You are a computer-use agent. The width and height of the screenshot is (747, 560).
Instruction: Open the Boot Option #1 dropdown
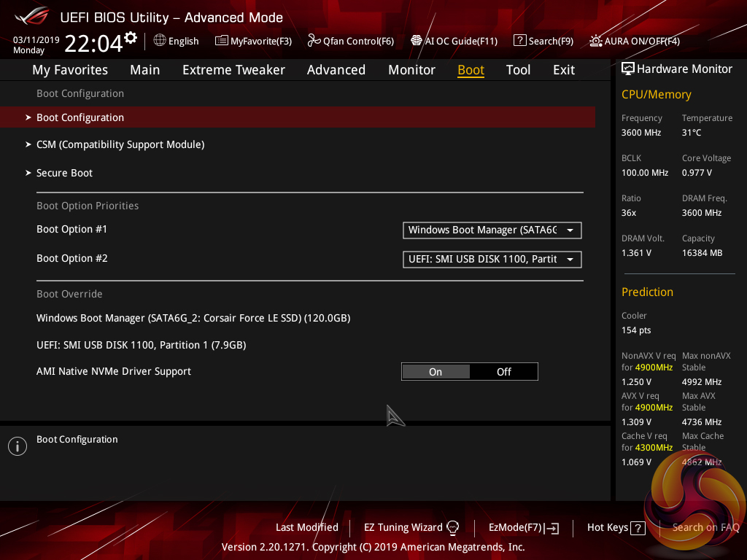(492, 230)
